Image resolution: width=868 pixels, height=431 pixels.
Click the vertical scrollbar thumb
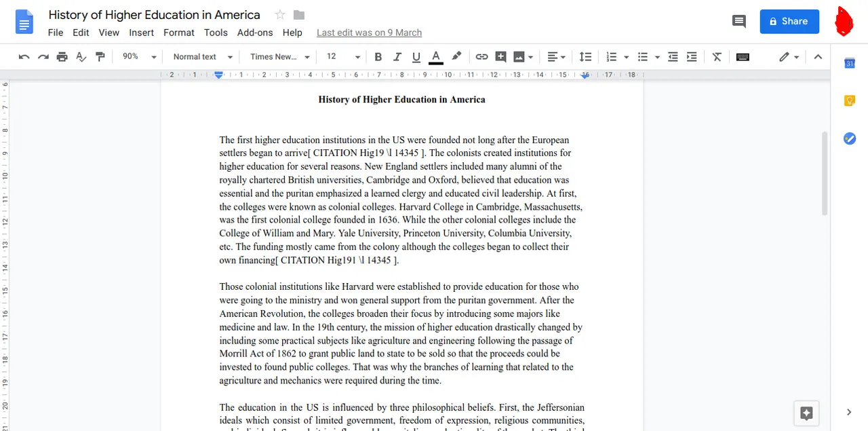825,173
